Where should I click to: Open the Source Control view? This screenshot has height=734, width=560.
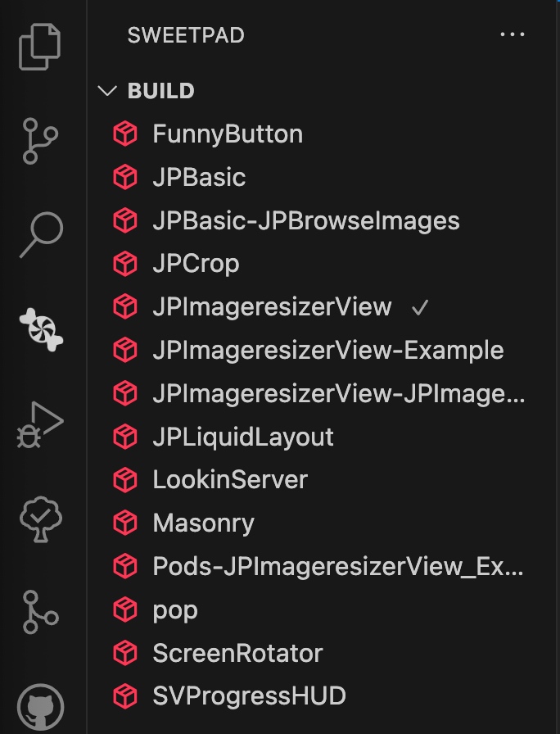(x=41, y=141)
